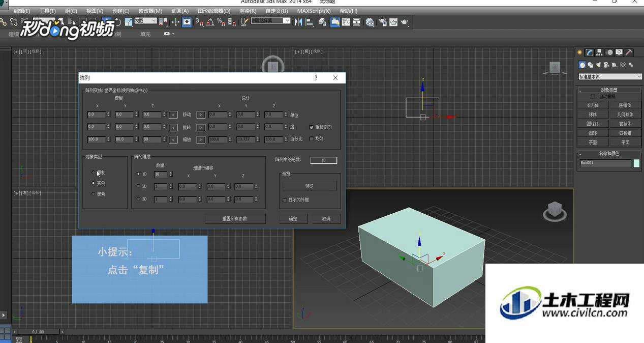Select the 3D array dimension radio
The height and width of the screenshot is (343, 644).
click(x=138, y=199)
